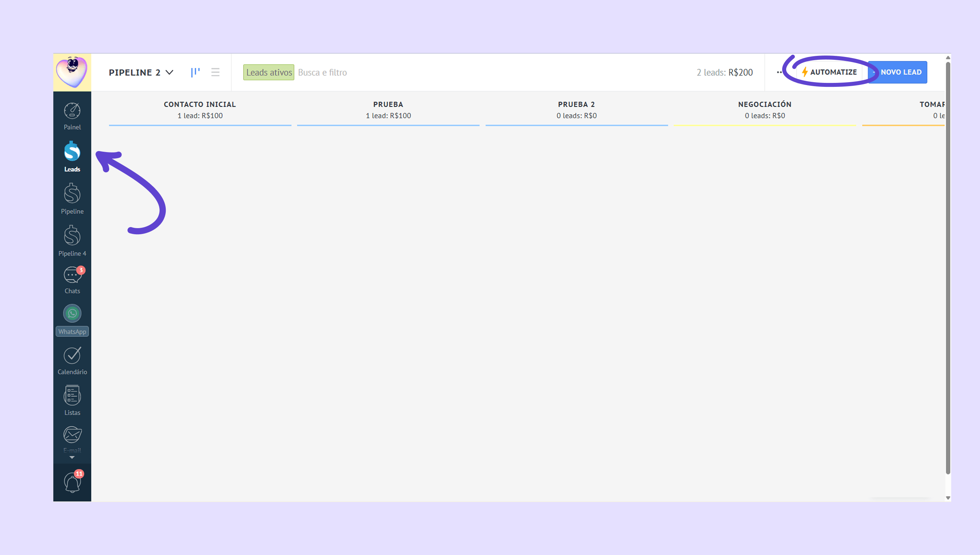This screenshot has width=980, height=555.
Task: Switch to pipeline board view
Action: click(195, 72)
